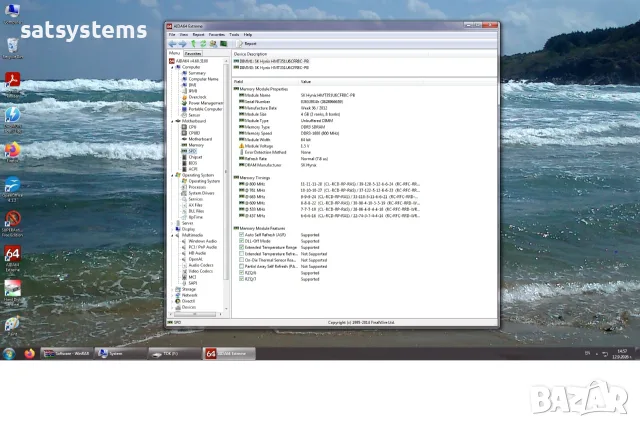Refresh the page with green arrows icon
Screen dimensions: 640x427
[x=203, y=44]
